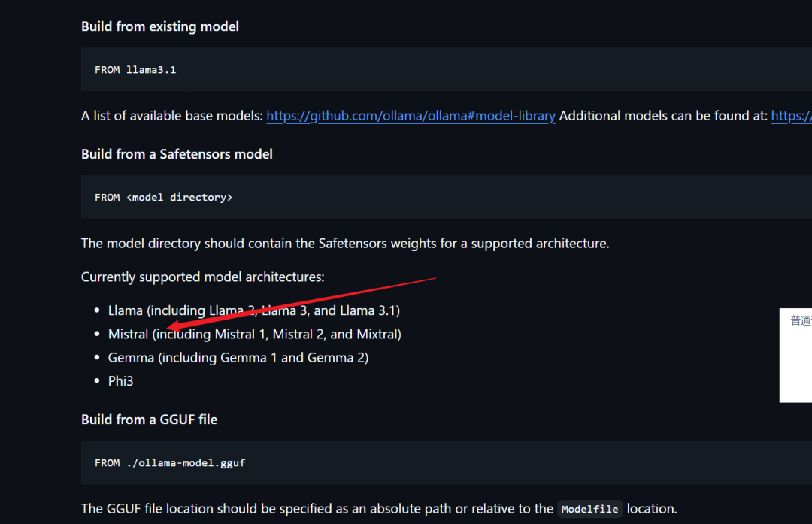Click the sentence about Safetensors weights

(x=344, y=244)
